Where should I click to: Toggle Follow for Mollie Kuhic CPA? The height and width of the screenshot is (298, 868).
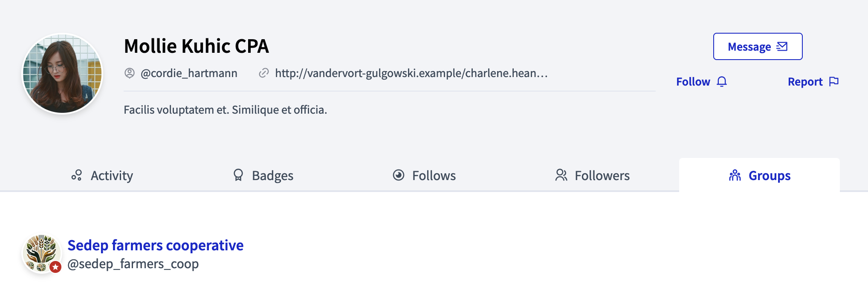click(693, 81)
